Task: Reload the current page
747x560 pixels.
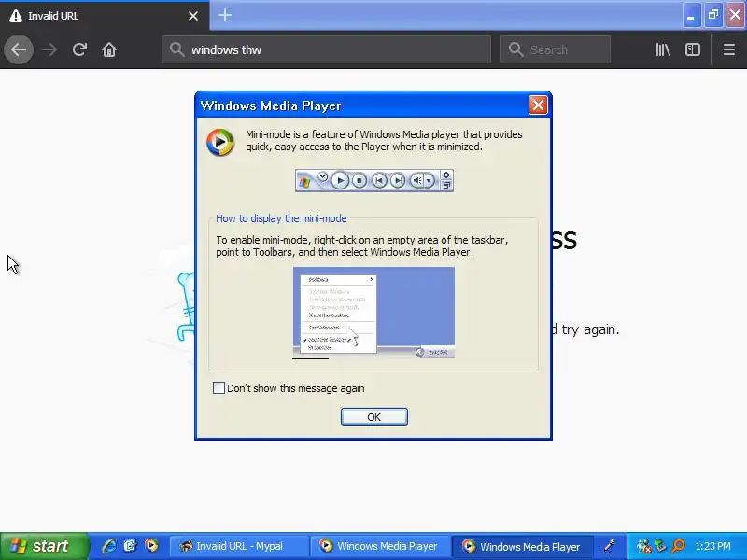Action: (79, 49)
